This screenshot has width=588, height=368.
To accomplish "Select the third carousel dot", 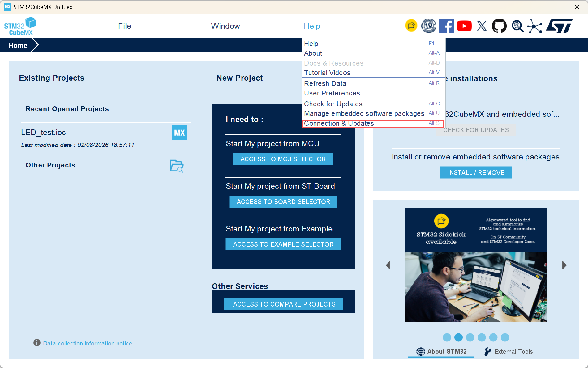I will tap(470, 337).
